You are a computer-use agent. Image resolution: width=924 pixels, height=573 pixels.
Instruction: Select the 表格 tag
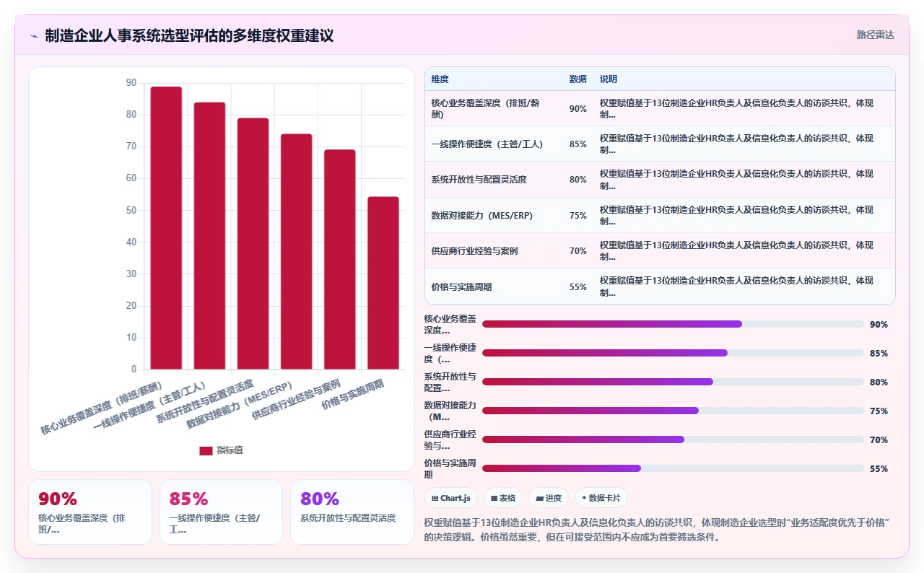click(x=503, y=498)
